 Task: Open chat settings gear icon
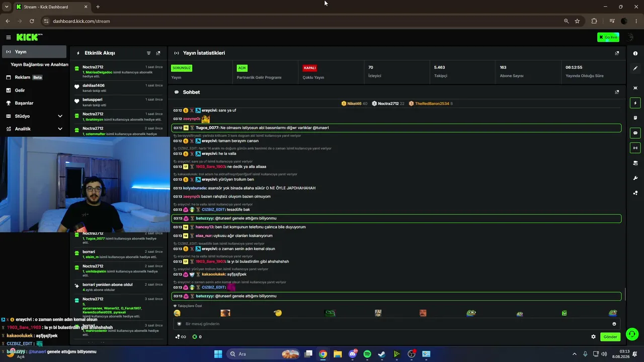pos(593,337)
